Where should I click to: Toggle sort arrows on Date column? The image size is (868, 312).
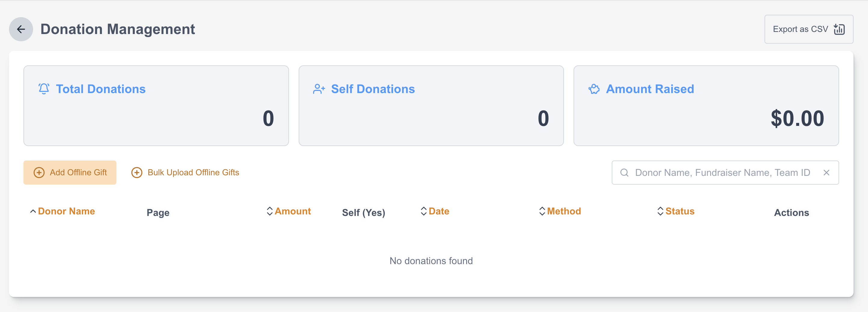pyautogui.click(x=423, y=211)
